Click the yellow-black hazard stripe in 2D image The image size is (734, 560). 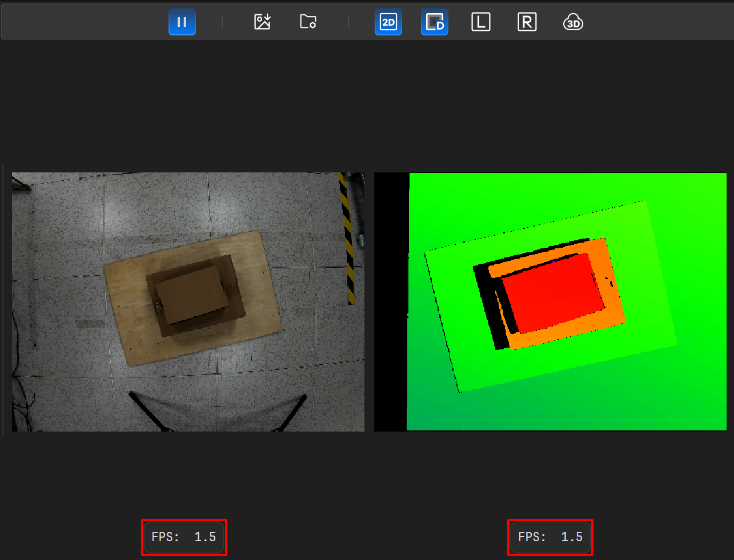(347, 240)
